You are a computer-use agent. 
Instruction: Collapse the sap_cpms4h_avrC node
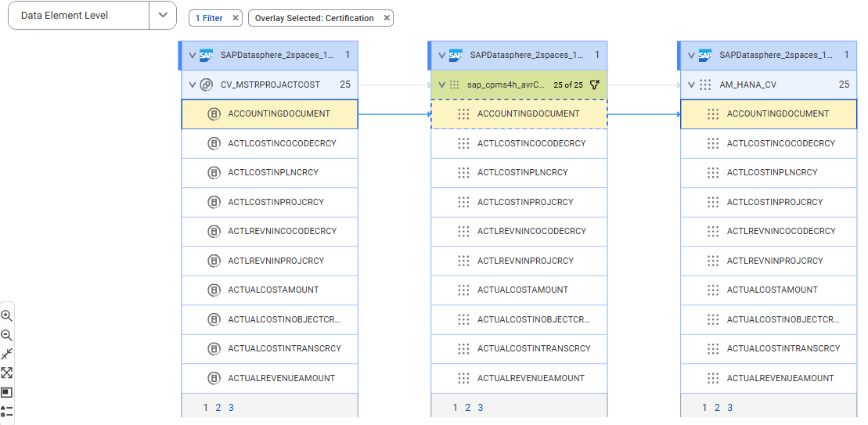[x=441, y=85]
